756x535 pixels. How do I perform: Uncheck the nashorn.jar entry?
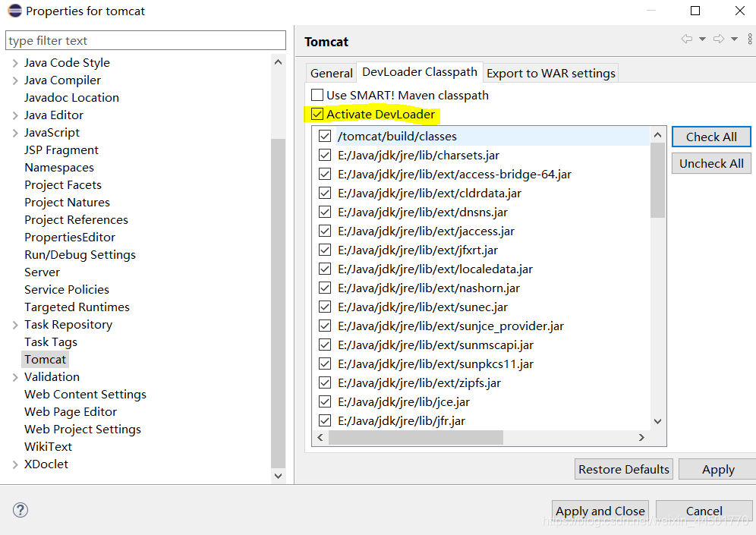click(x=325, y=288)
